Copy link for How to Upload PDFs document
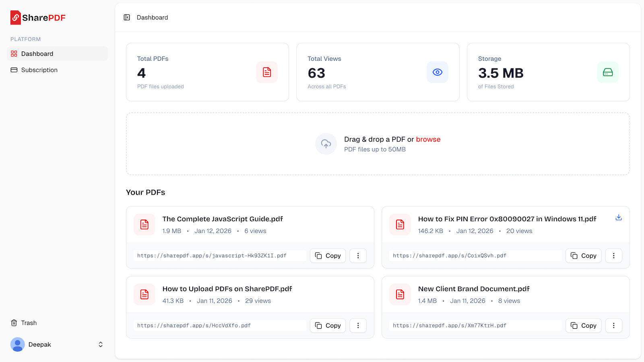The width and height of the screenshot is (644, 362). click(x=328, y=325)
